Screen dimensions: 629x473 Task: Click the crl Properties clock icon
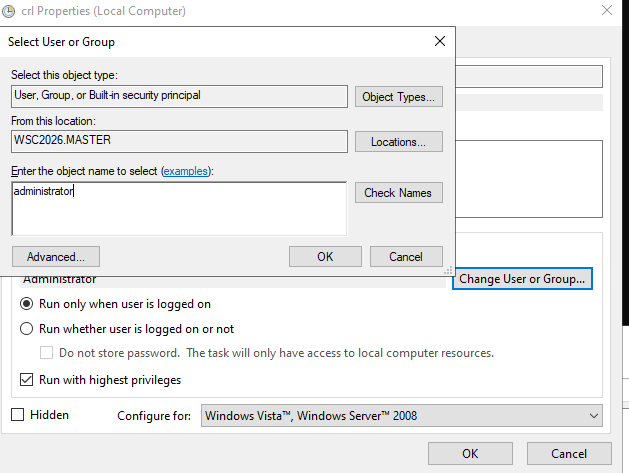(9, 11)
